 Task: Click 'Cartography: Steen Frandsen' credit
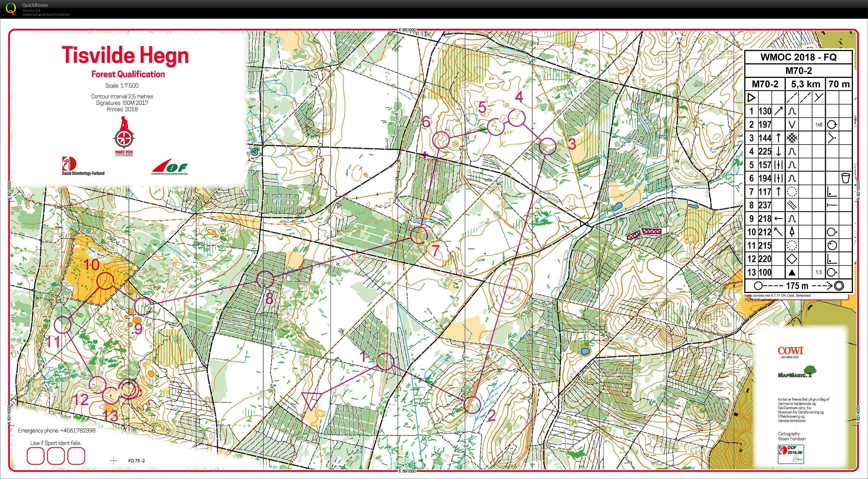pyautogui.click(x=792, y=436)
